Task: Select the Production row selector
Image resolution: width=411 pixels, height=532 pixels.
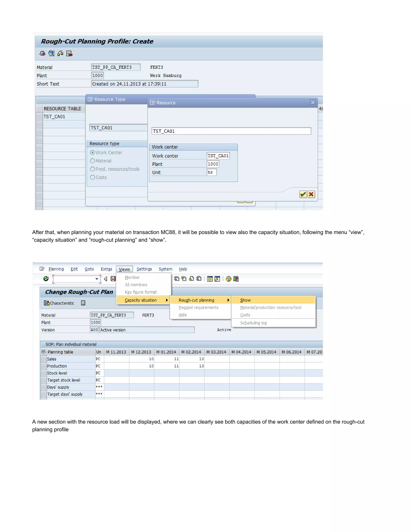Action: pyautogui.click(x=44, y=366)
